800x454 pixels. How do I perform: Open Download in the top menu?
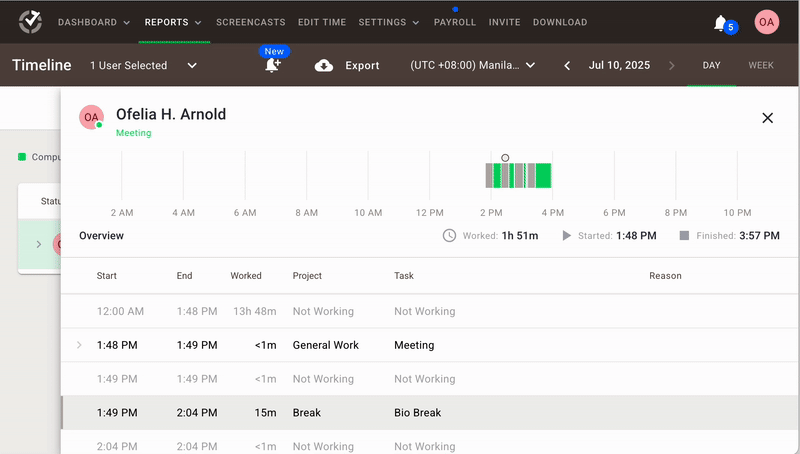coord(560,22)
